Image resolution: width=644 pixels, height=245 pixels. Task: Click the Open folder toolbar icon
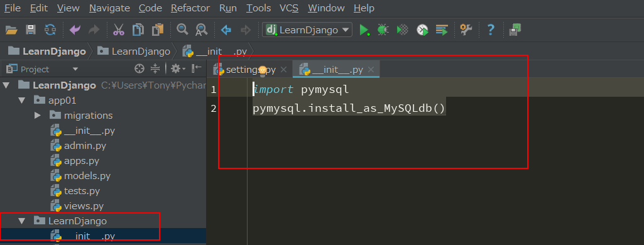pyautogui.click(x=11, y=30)
